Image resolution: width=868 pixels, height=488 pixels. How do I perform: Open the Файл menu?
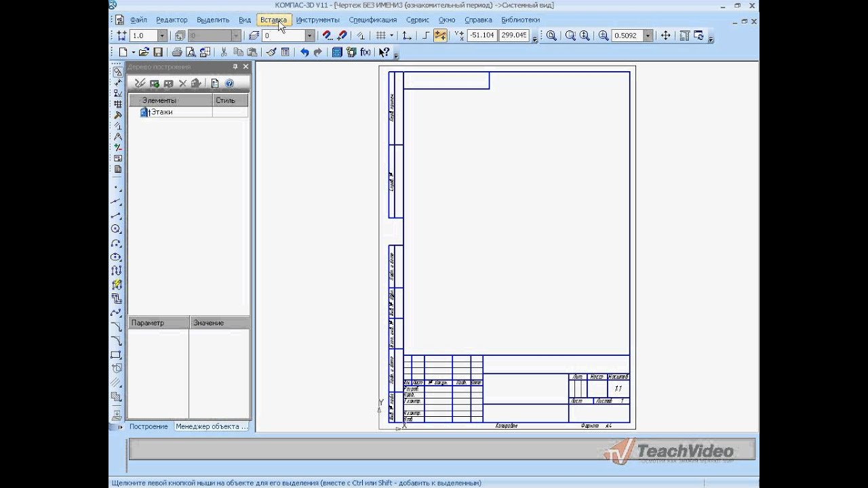coord(138,20)
